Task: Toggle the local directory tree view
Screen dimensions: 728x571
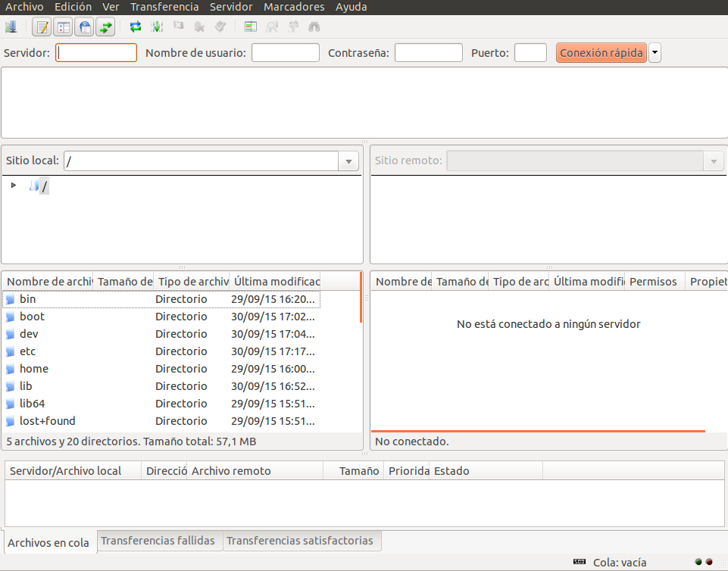Action: 61,27
